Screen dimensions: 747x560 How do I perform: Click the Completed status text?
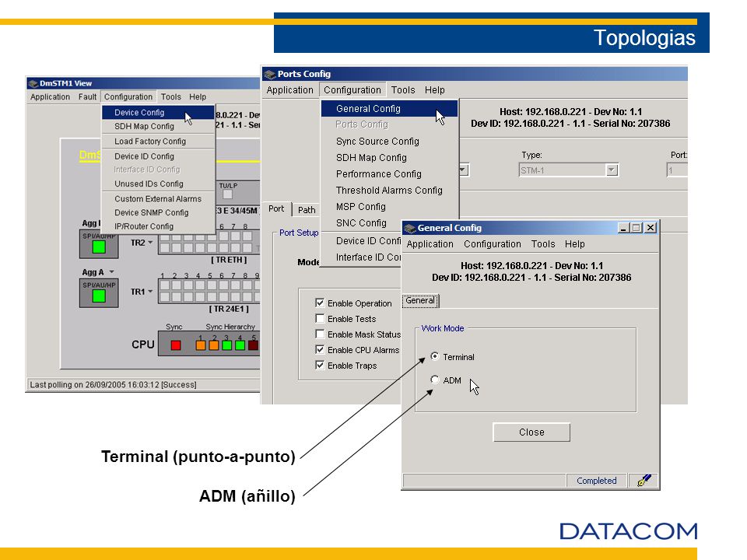point(597,481)
